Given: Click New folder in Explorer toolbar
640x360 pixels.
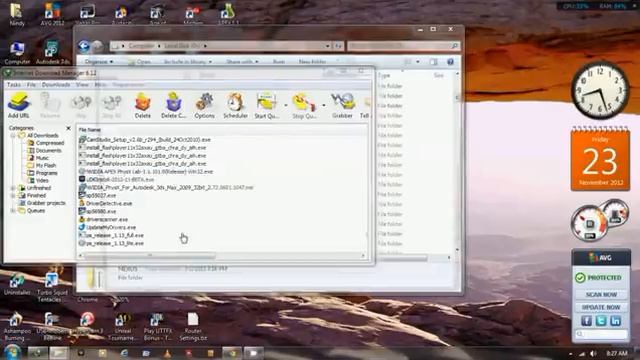Looking at the screenshot, I should [312, 62].
